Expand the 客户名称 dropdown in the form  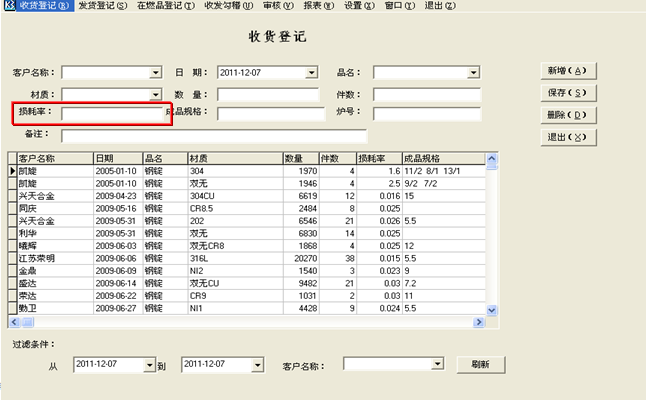[155, 72]
